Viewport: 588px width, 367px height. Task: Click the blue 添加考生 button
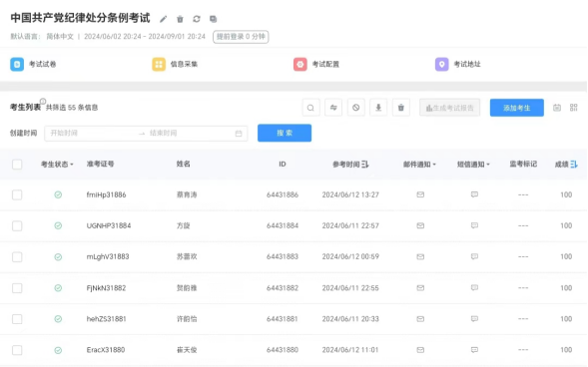click(517, 108)
